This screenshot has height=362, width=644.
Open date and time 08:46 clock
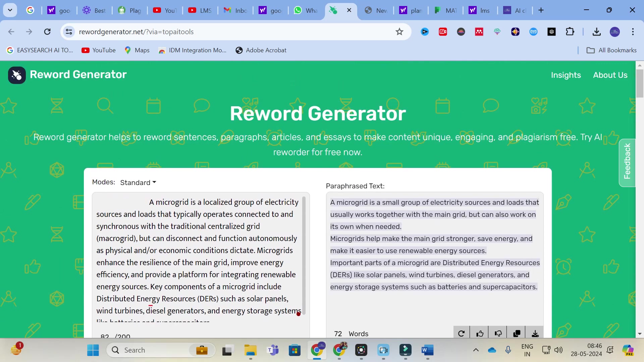[586, 350]
